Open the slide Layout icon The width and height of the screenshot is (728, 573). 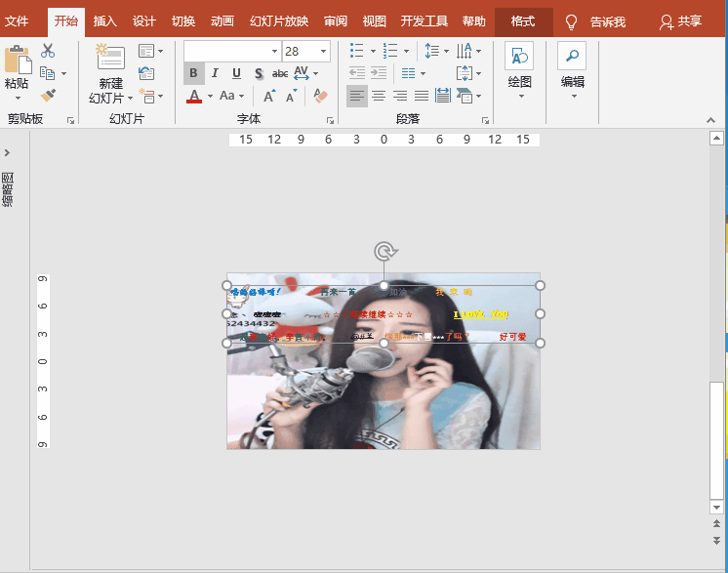146,51
